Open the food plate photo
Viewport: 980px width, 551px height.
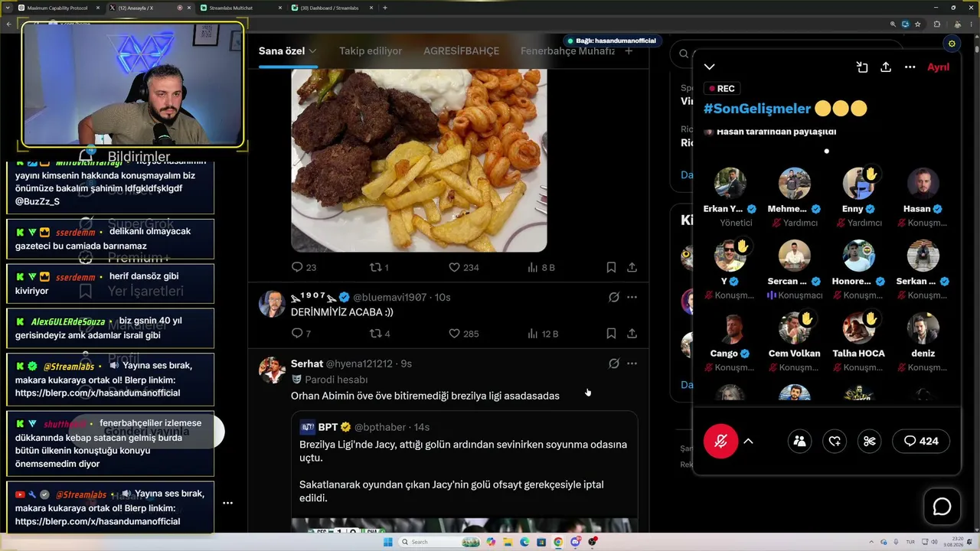(x=419, y=160)
